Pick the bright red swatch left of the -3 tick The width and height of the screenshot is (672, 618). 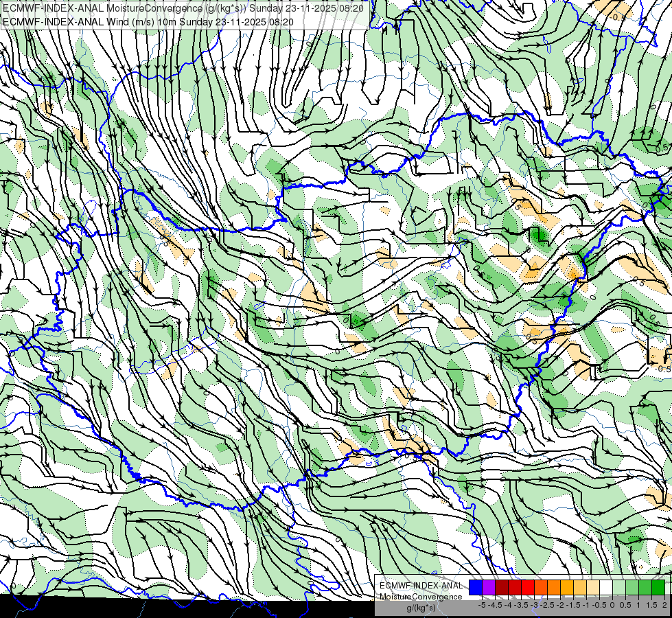(x=528, y=588)
